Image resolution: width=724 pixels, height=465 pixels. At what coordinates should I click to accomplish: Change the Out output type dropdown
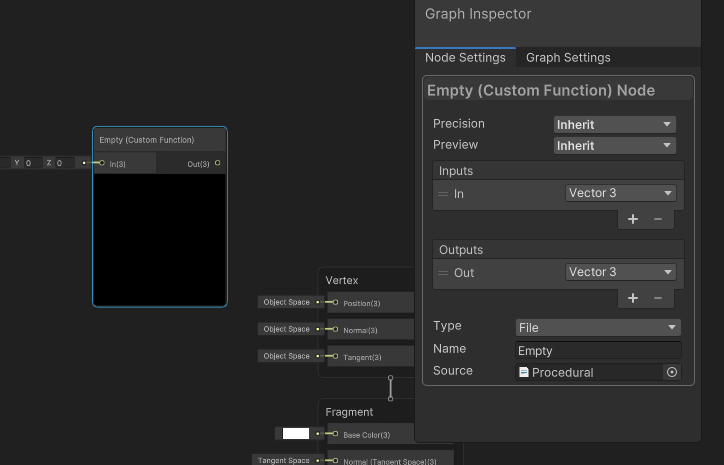click(x=621, y=272)
